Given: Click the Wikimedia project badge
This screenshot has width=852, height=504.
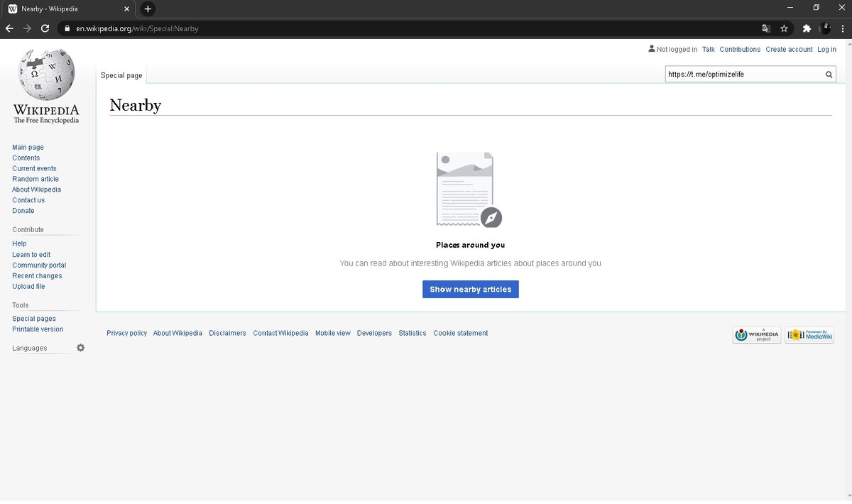Looking at the screenshot, I should pos(757,335).
